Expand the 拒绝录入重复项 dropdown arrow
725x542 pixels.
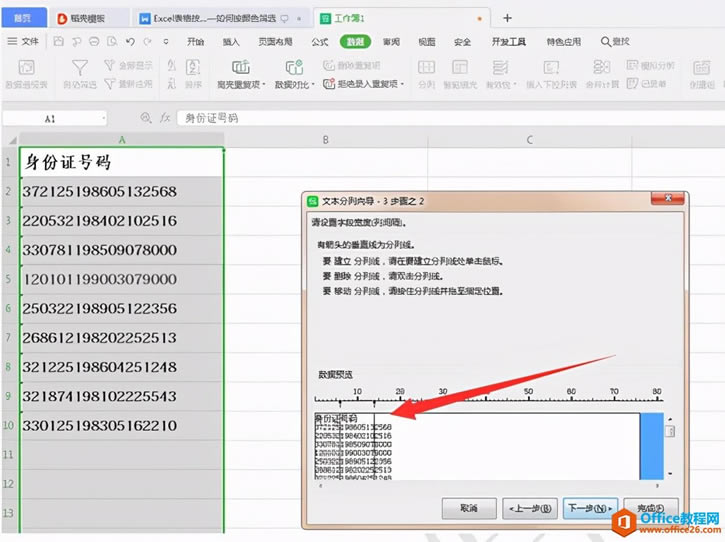402,84
